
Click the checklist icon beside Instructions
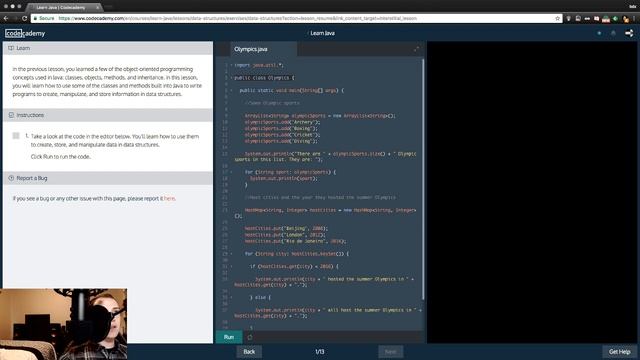(11, 115)
